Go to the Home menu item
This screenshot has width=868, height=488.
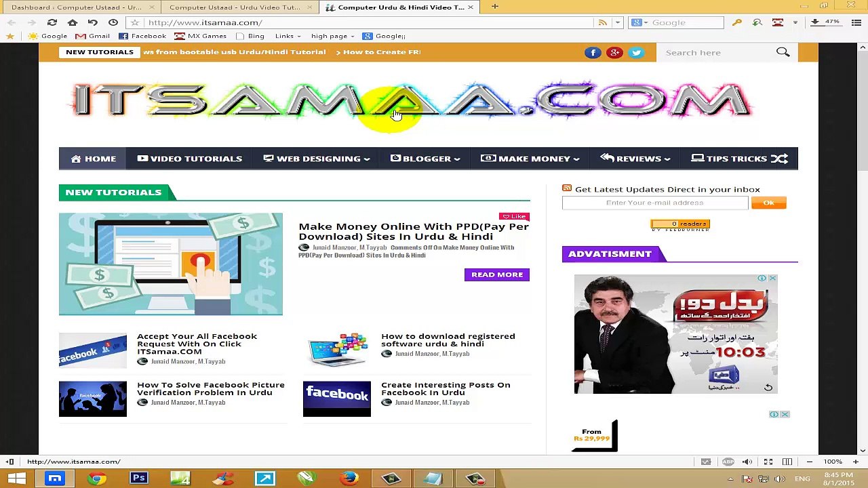(93, 159)
